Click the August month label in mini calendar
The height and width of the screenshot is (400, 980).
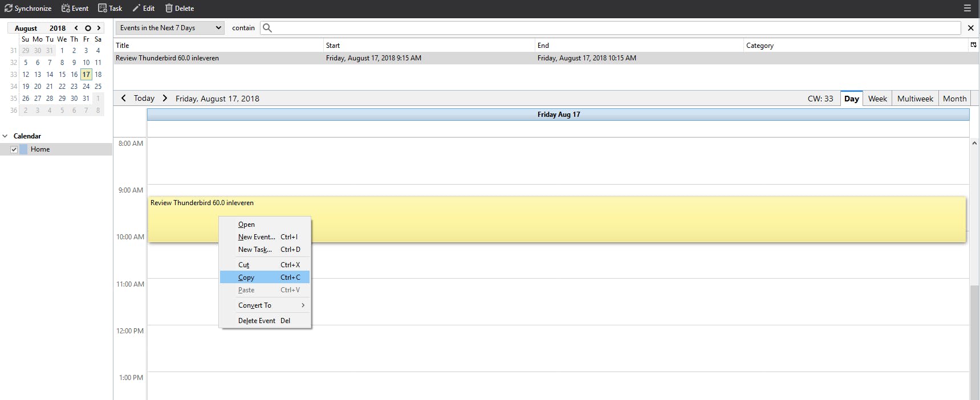pos(26,28)
